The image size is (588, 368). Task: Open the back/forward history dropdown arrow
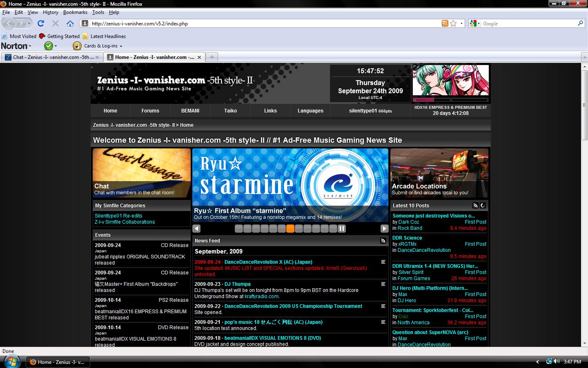tap(29, 24)
